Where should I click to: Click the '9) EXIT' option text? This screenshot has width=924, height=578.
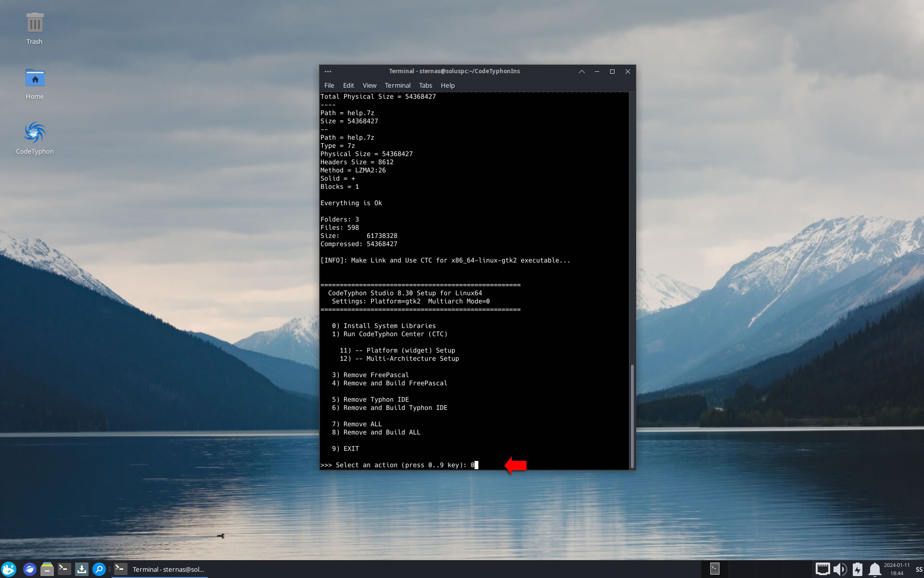point(345,448)
